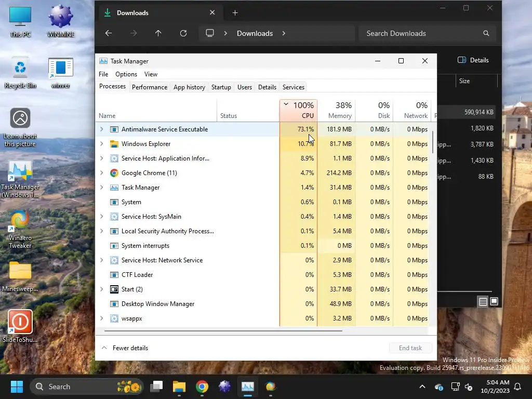This screenshot has height=399, width=532.
Task: Open the Task Manager File menu
Action: (103, 74)
